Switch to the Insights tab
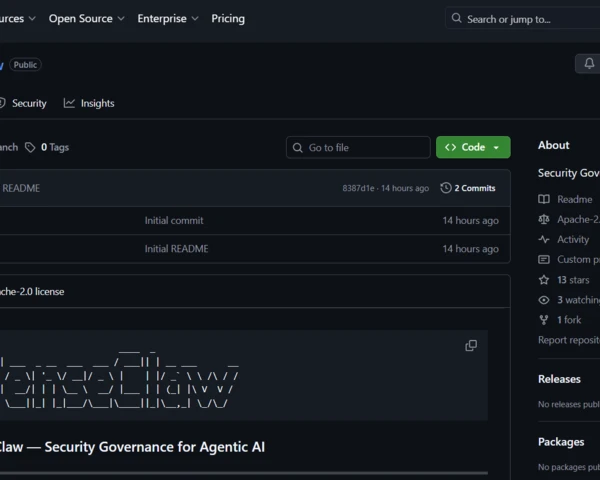The width and height of the screenshot is (600, 480). [x=89, y=103]
